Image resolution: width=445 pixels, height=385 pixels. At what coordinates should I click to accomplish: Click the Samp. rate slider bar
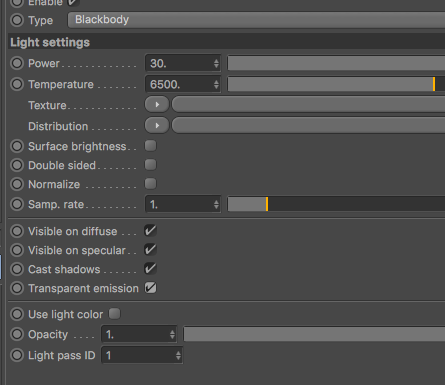click(336, 204)
